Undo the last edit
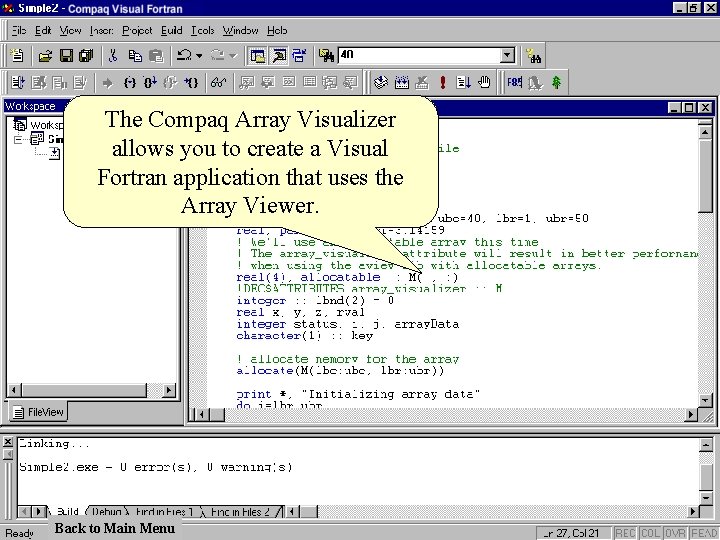The height and width of the screenshot is (540, 720). click(184, 56)
